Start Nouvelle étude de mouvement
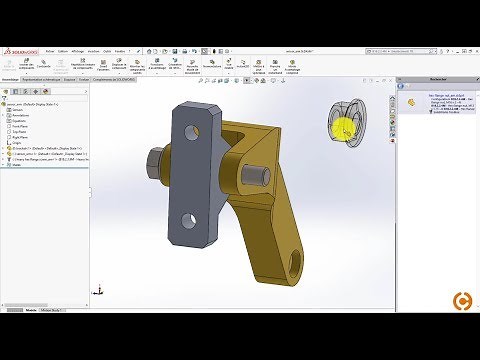480x360 pixels. (192, 67)
